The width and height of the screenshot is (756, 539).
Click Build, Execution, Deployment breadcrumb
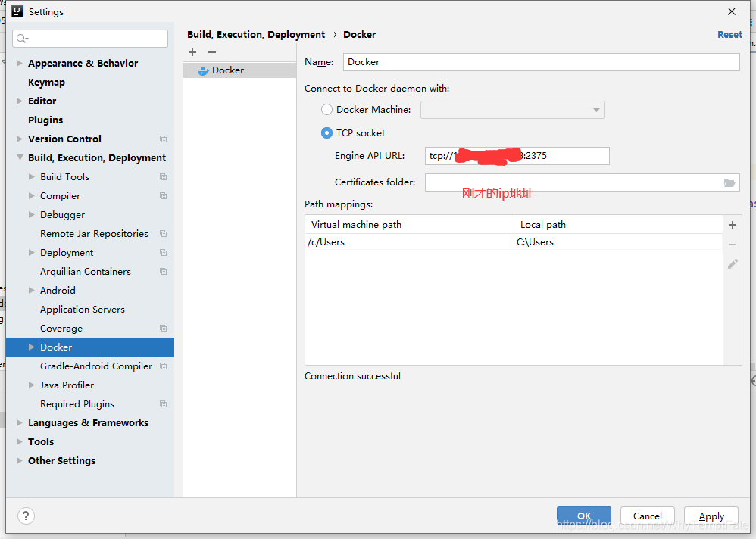(x=256, y=35)
